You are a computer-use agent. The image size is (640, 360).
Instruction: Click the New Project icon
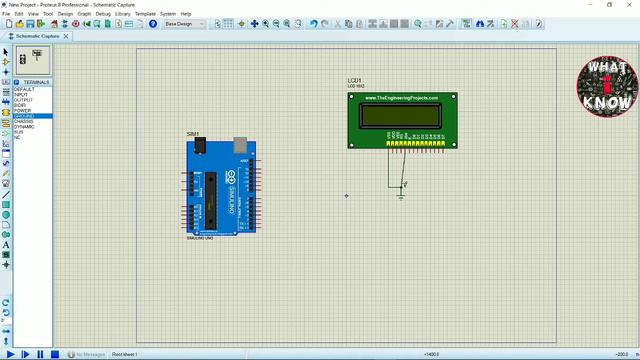9,24
